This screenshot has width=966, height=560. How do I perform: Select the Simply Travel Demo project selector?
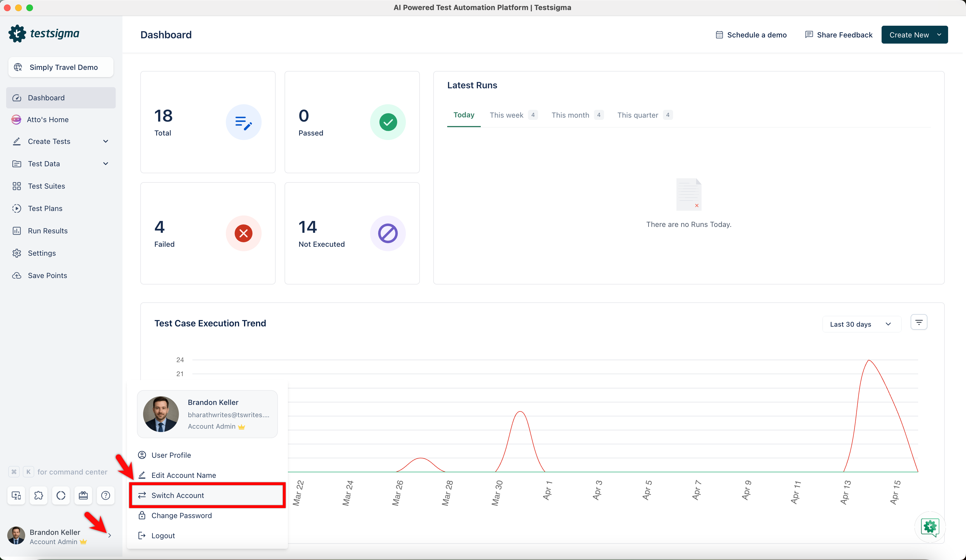[x=61, y=67]
